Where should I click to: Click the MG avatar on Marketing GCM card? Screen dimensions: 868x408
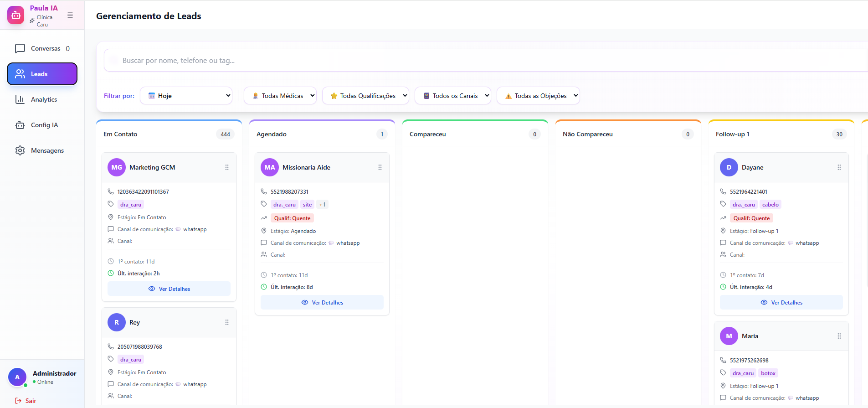point(117,167)
